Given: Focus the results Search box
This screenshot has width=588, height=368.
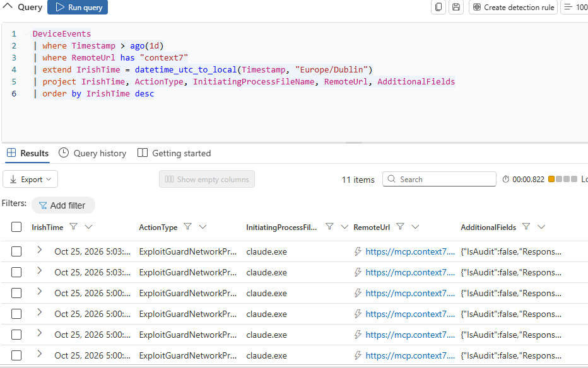Looking at the screenshot, I should 439,180.
